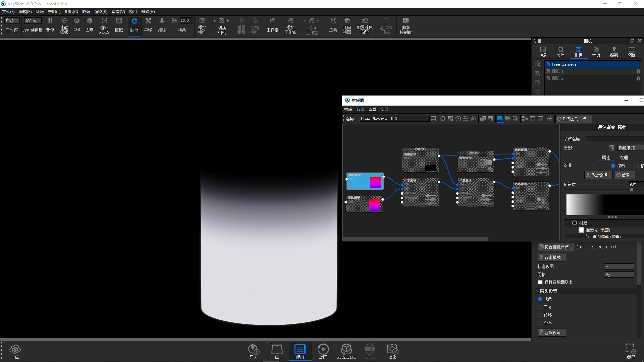The width and height of the screenshot is (644, 362).
Task: Switch to the 材质 tab in project panel
Action: coord(560,51)
